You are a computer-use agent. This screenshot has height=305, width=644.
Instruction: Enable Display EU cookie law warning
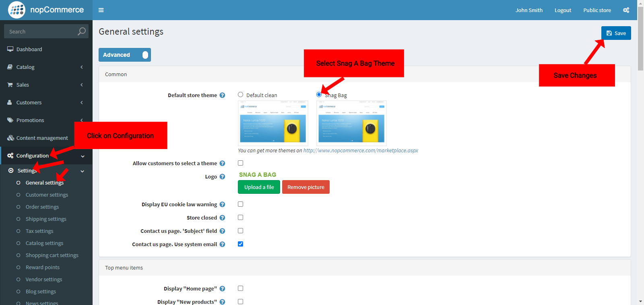click(x=241, y=204)
